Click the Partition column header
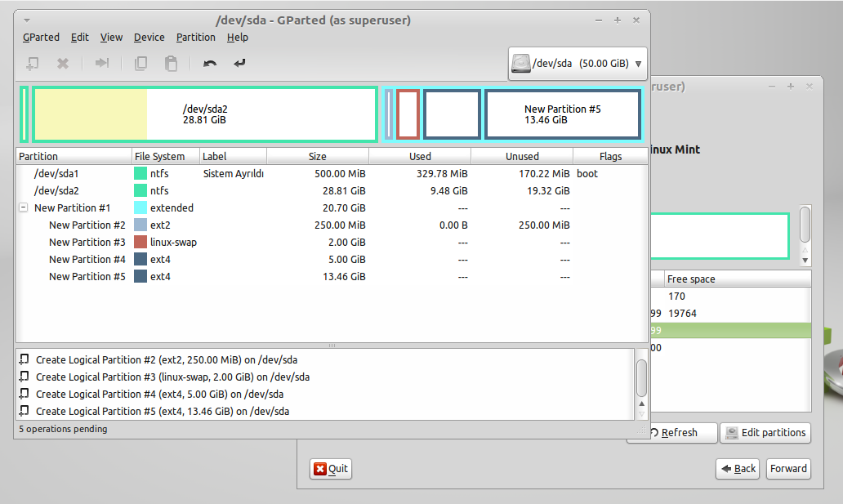843x504 pixels. [x=74, y=157]
